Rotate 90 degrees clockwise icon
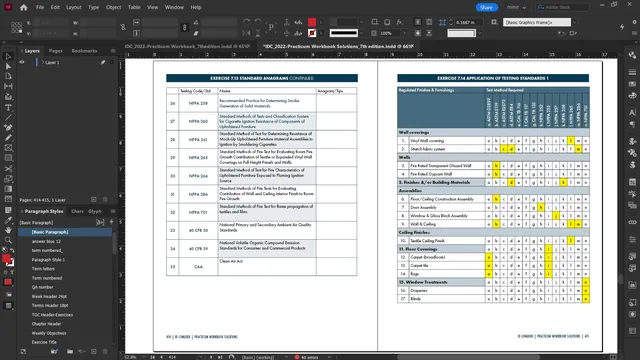This screenshot has height=360, width=640. (246, 22)
